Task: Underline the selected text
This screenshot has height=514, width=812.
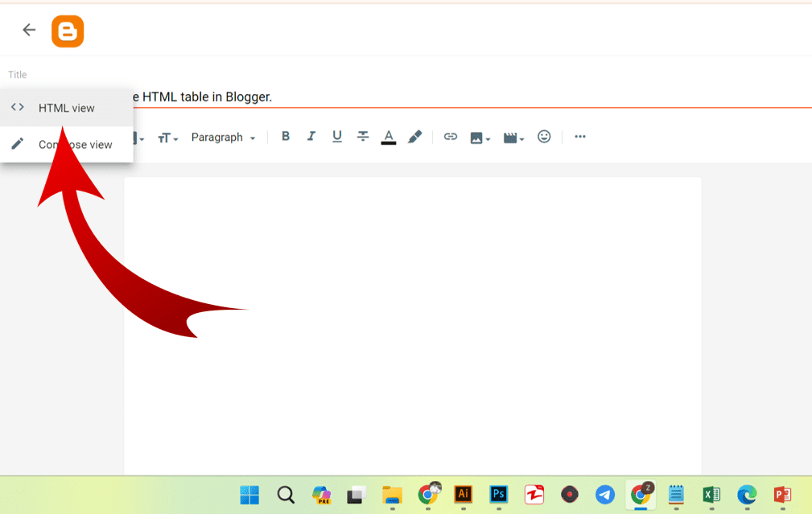Action: point(337,137)
